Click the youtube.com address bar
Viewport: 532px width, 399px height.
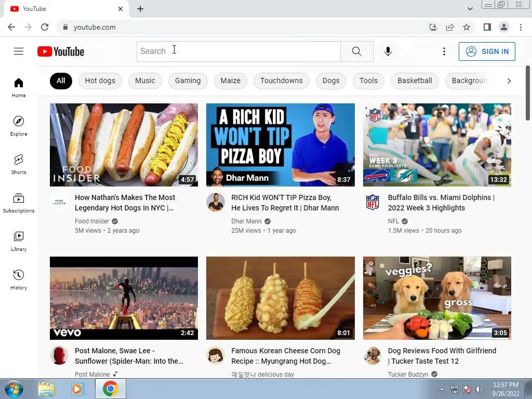243,27
